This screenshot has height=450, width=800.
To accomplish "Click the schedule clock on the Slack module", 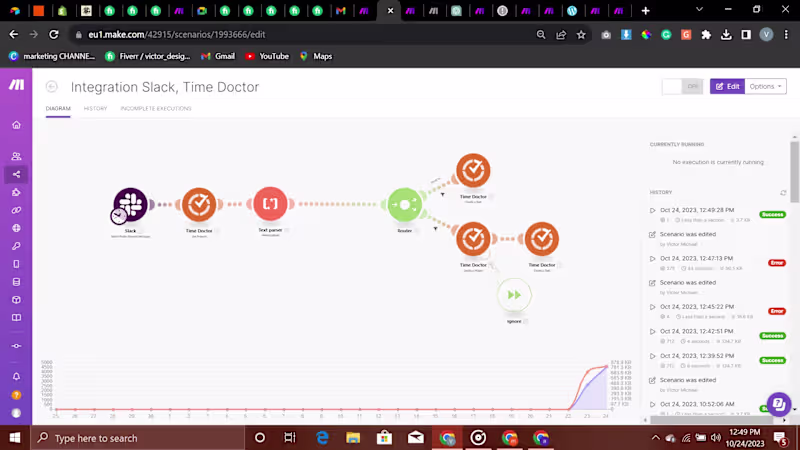I will (118, 216).
